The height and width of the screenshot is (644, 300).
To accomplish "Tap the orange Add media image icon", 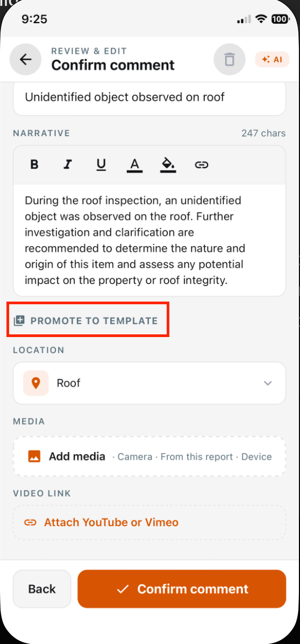I will pos(34,456).
